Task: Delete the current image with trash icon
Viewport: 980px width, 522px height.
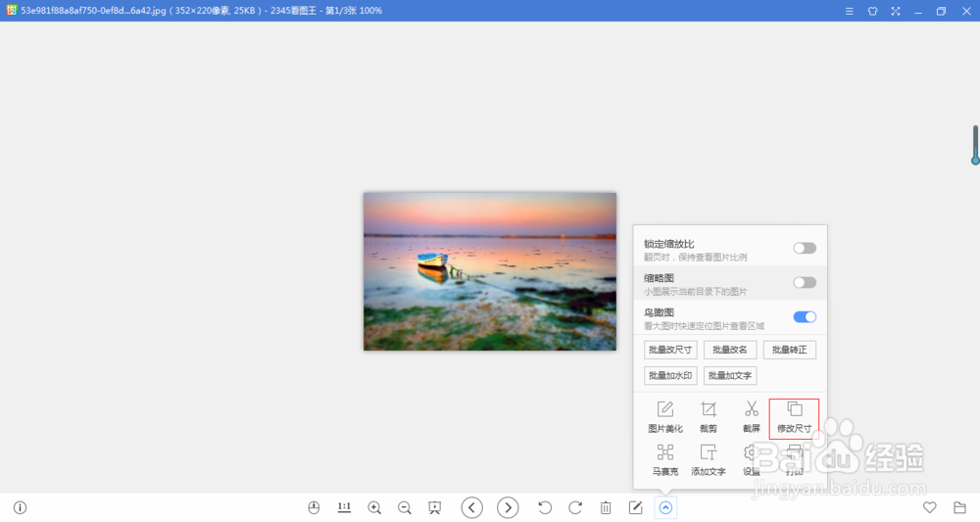Action: click(x=606, y=507)
